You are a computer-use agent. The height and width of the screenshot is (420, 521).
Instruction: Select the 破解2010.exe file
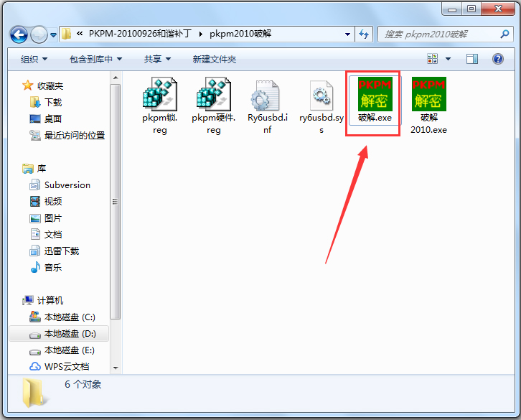point(428,106)
